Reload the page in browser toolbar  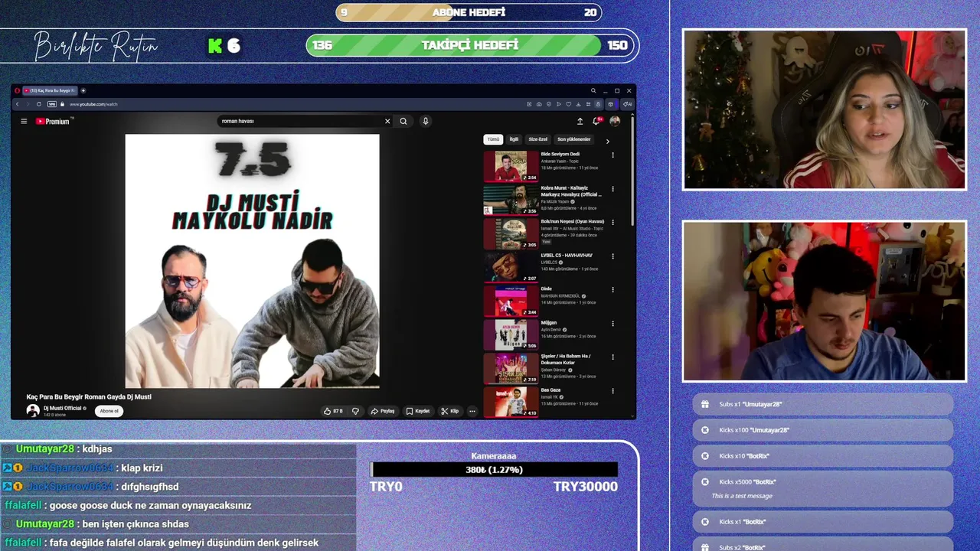click(x=39, y=104)
